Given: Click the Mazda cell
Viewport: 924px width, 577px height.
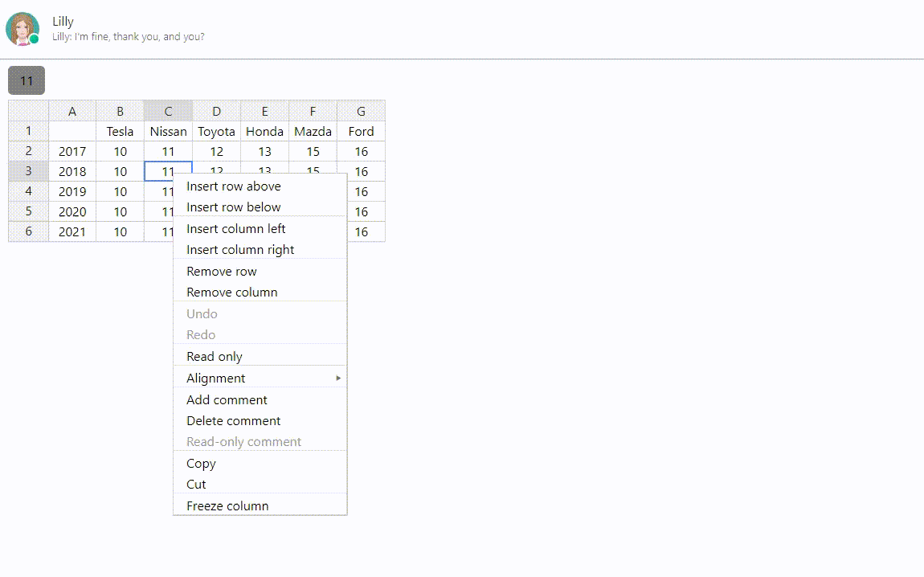Looking at the screenshot, I should [313, 132].
